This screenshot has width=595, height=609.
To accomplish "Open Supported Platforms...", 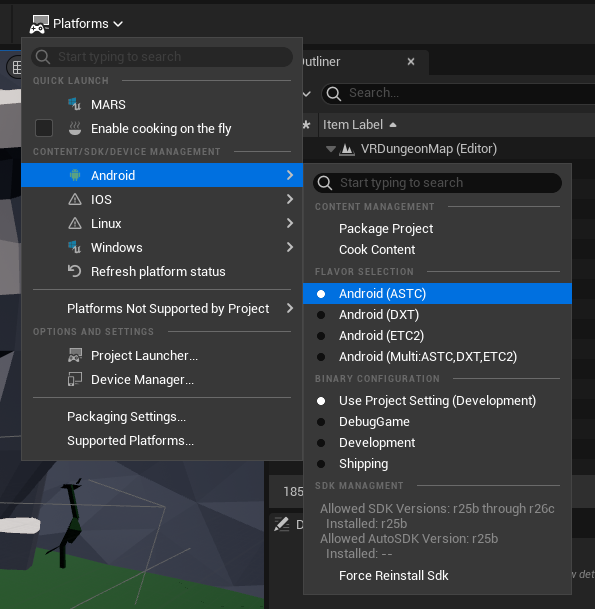I will (x=162, y=441).
